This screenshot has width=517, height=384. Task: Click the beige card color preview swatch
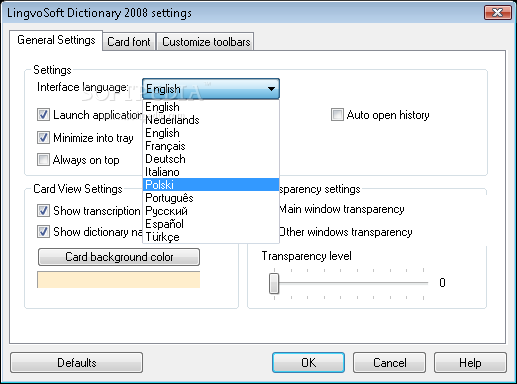[x=119, y=280]
